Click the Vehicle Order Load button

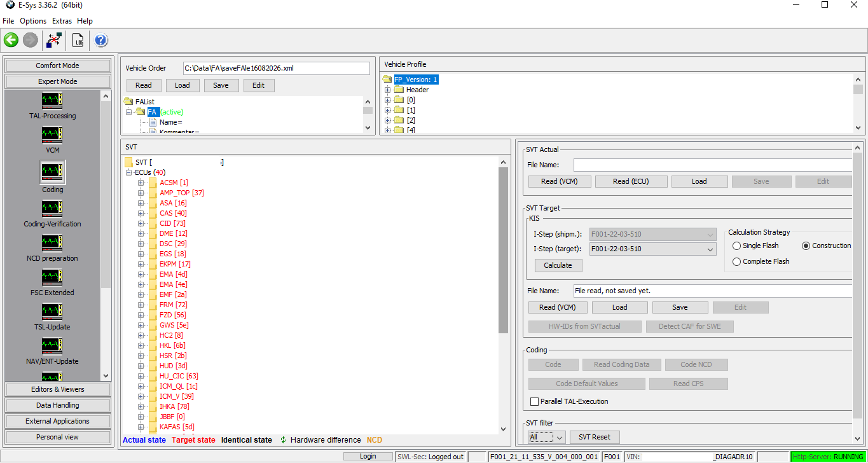pyautogui.click(x=183, y=85)
